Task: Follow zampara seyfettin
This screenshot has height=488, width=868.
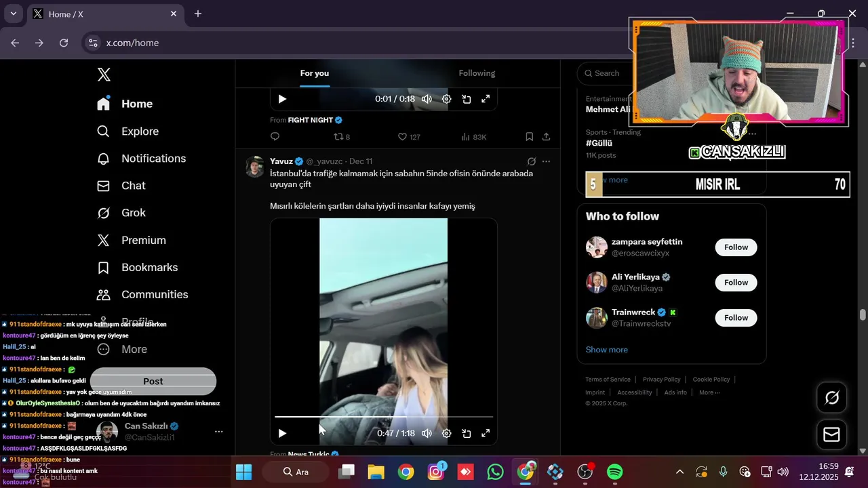Action: (736, 247)
